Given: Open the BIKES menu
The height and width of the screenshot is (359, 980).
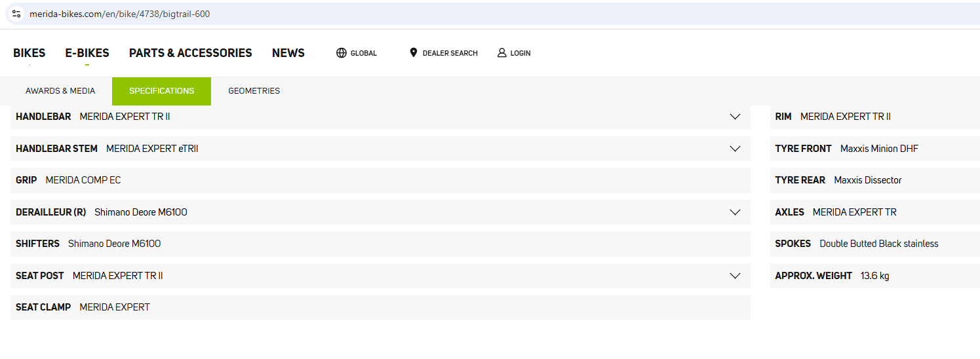Looking at the screenshot, I should (29, 53).
